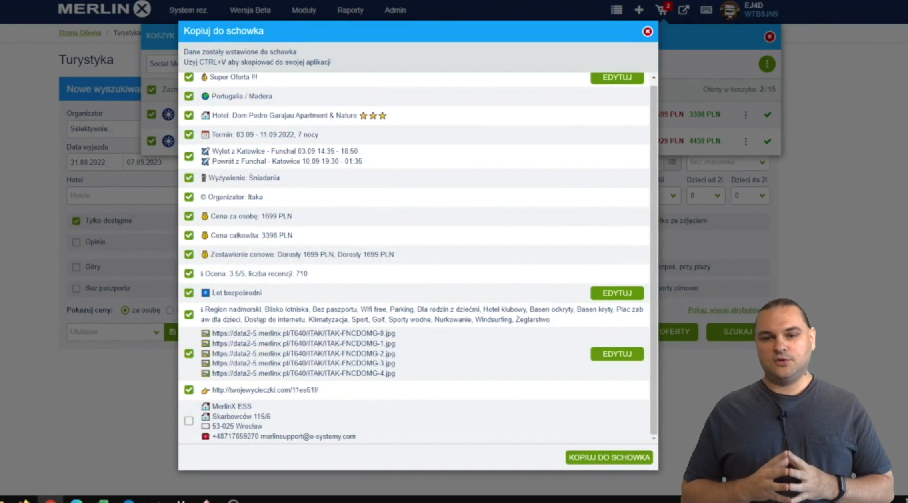908x503 pixels.
Task: Open the Ulubione dropdown
Action: pos(114,332)
